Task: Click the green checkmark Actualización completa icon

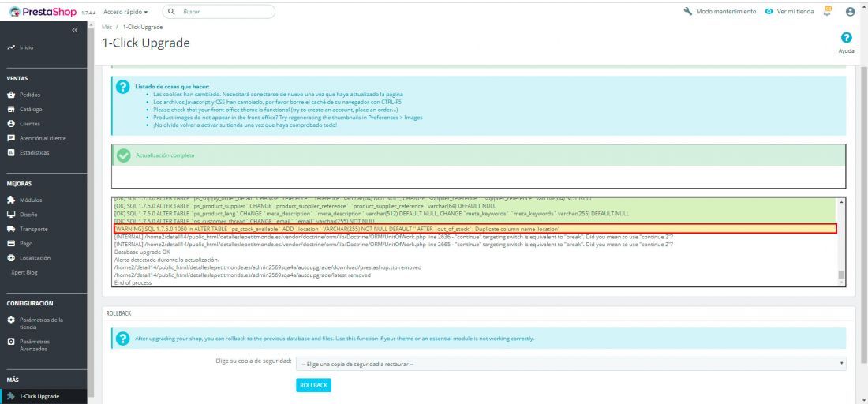Action: pos(124,156)
